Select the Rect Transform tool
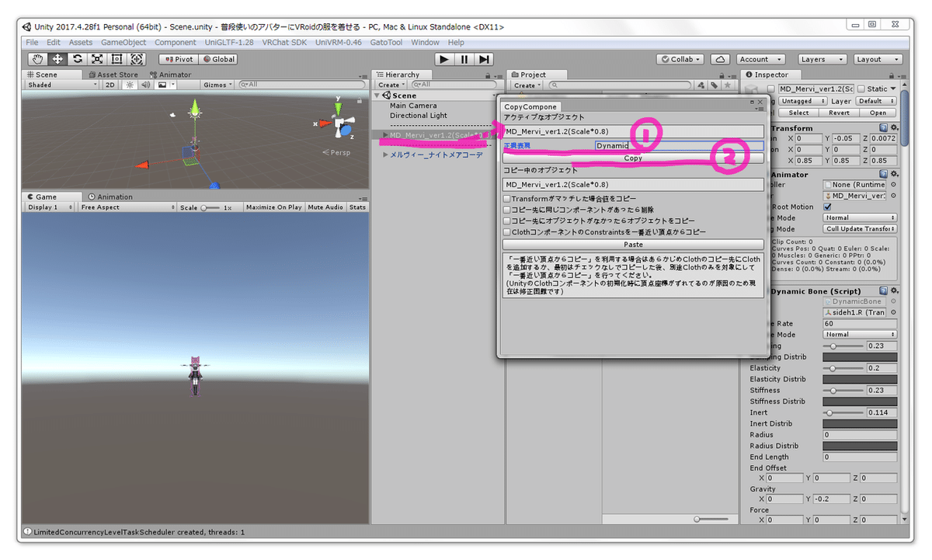Screen dimensions: 932x560 click(117, 59)
